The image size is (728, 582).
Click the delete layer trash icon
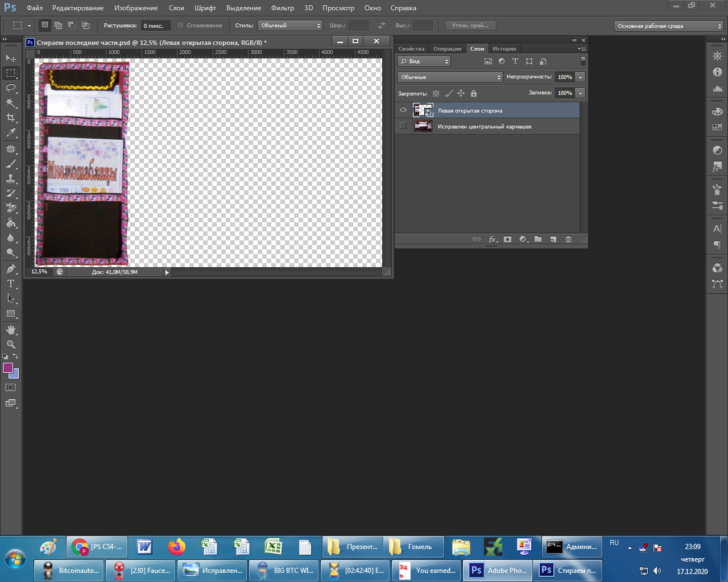click(568, 239)
